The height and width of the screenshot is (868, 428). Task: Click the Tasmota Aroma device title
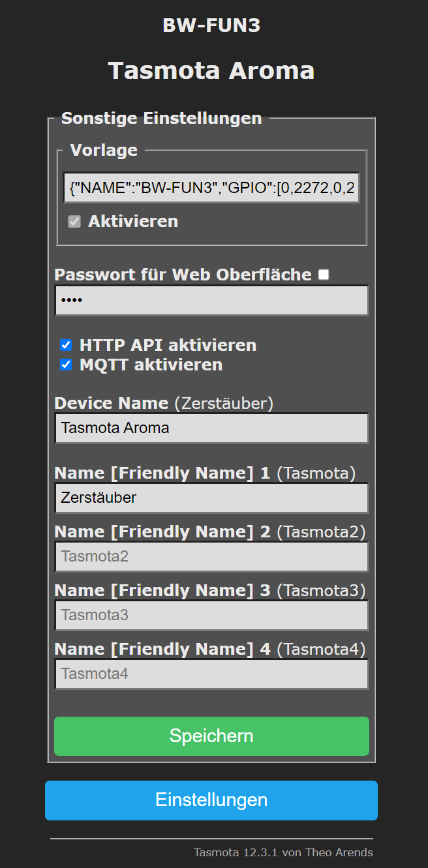coord(211,71)
